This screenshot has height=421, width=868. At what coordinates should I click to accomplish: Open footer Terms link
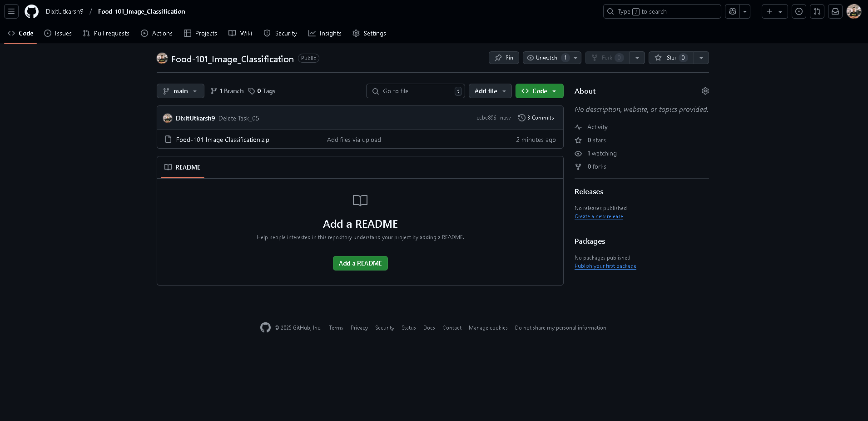[x=336, y=328]
